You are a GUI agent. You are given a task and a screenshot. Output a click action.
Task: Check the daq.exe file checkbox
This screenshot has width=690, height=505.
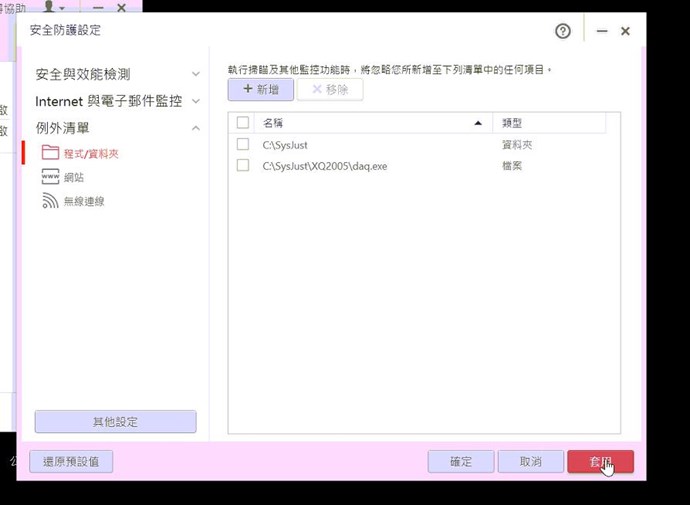click(x=242, y=166)
